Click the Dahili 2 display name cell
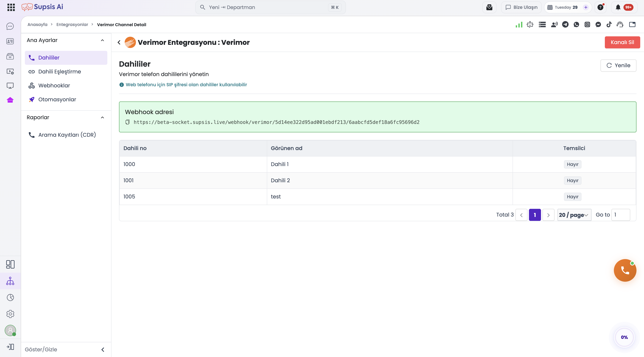644x357 pixels. click(x=389, y=181)
